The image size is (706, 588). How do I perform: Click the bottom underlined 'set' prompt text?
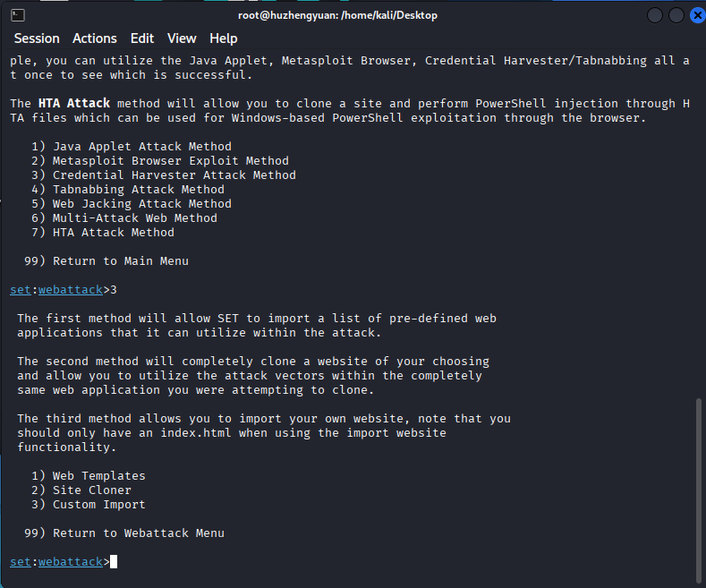(x=21, y=562)
